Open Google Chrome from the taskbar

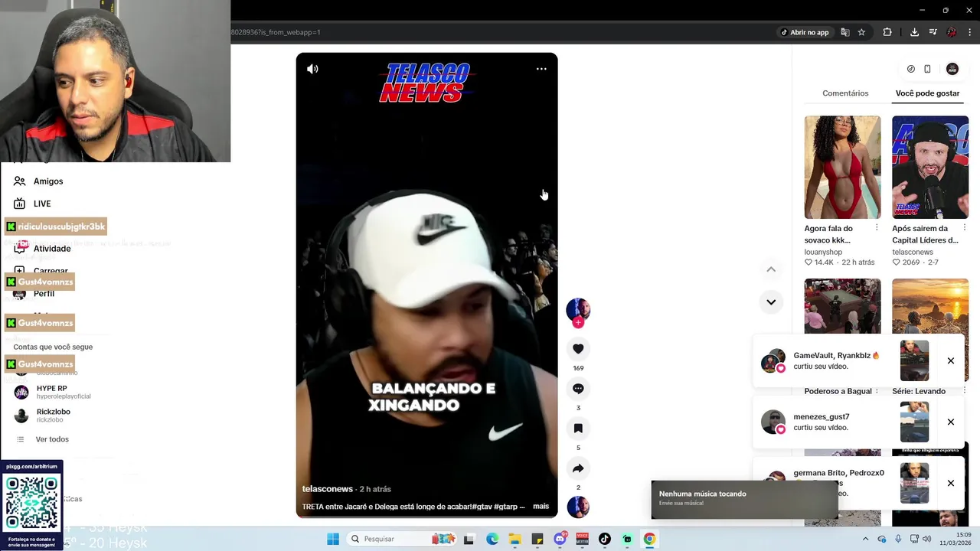click(x=649, y=539)
